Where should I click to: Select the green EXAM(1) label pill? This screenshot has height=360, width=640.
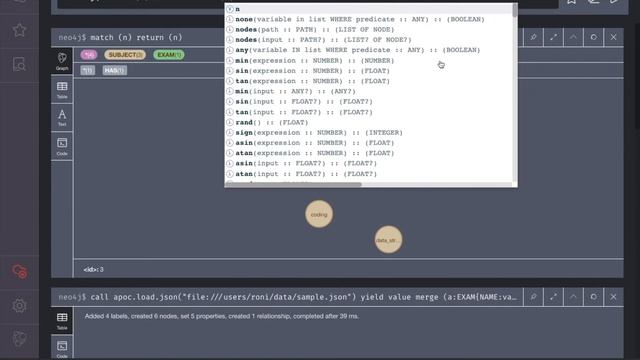169,55
